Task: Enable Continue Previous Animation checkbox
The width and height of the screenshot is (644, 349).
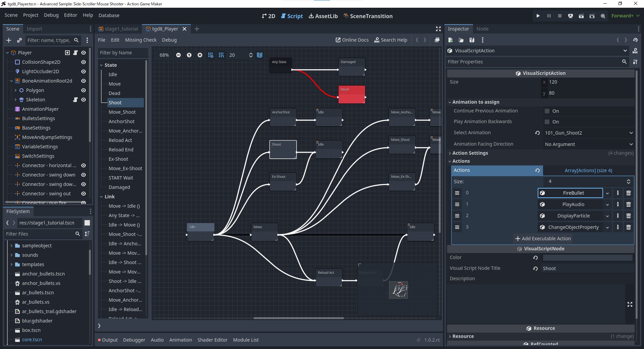Action: pos(547,111)
